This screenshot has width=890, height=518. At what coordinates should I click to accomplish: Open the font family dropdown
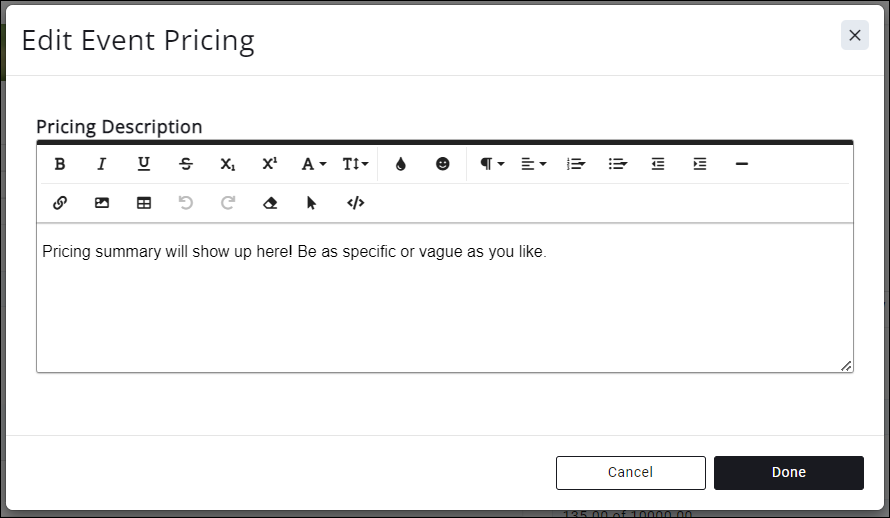[314, 164]
